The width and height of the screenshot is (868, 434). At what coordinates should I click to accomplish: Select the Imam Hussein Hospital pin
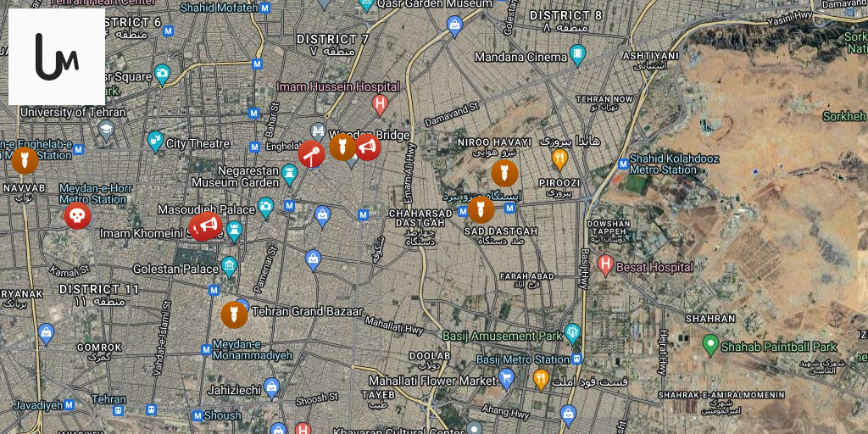[x=380, y=105]
